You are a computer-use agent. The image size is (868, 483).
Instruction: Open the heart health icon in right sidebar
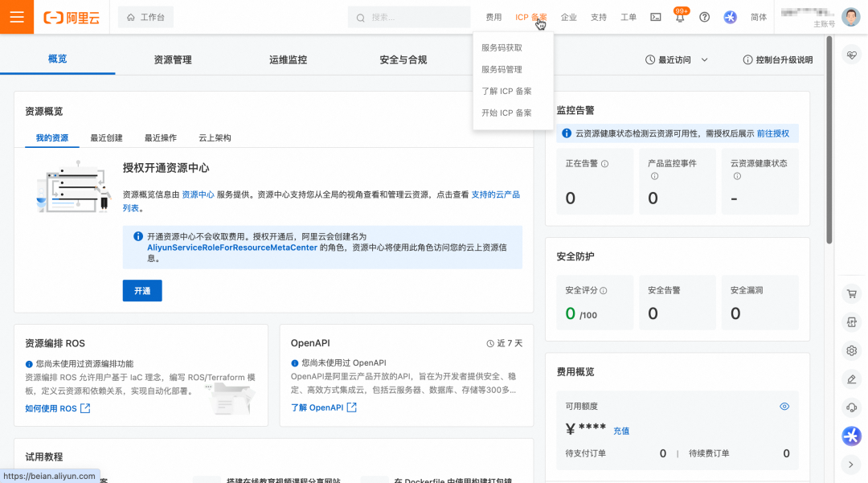click(x=851, y=55)
